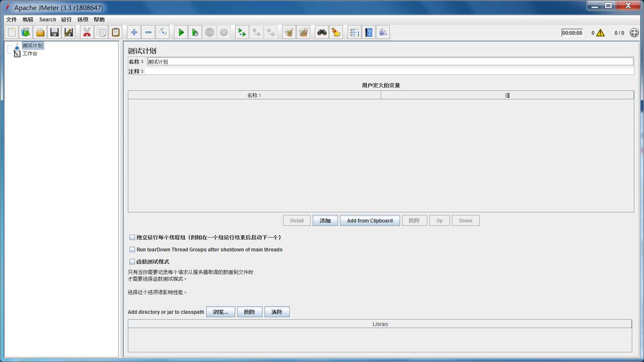This screenshot has height=362, width=644.
Task: Click the Down button
Action: click(466, 220)
